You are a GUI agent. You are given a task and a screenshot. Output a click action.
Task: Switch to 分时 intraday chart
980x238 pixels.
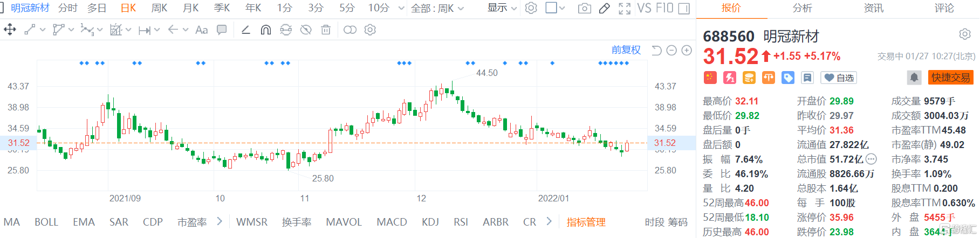(x=68, y=8)
